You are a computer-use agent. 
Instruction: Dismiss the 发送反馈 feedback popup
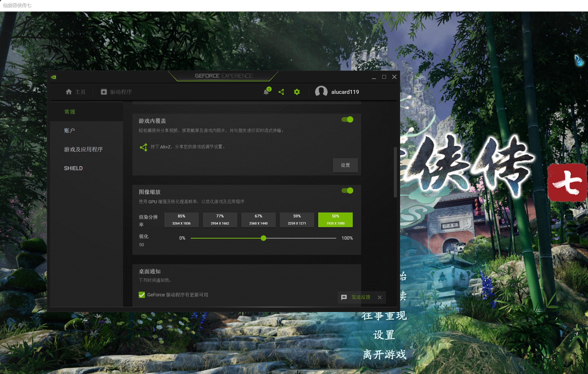pos(380,297)
